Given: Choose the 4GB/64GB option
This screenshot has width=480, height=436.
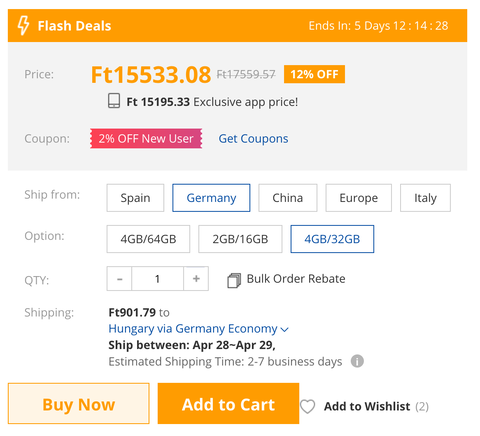Looking at the screenshot, I should (148, 239).
